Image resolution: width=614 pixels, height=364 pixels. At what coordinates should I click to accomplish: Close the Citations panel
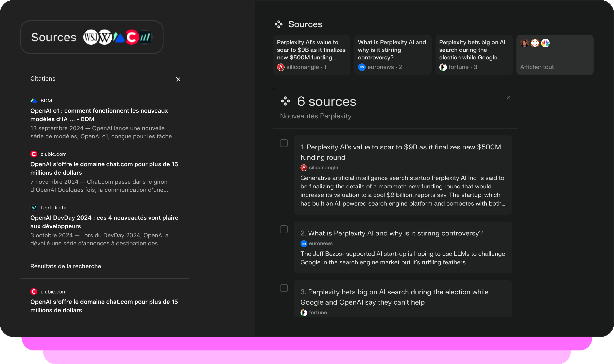coord(178,79)
